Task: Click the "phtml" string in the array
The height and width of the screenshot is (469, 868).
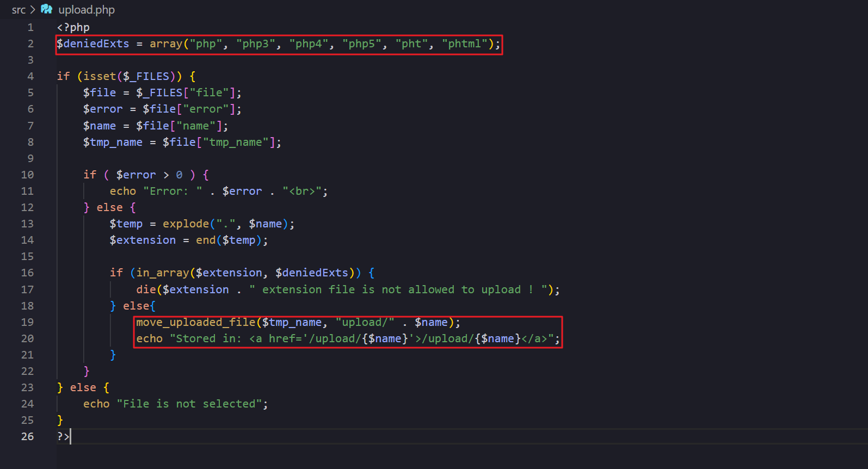Action: point(464,44)
